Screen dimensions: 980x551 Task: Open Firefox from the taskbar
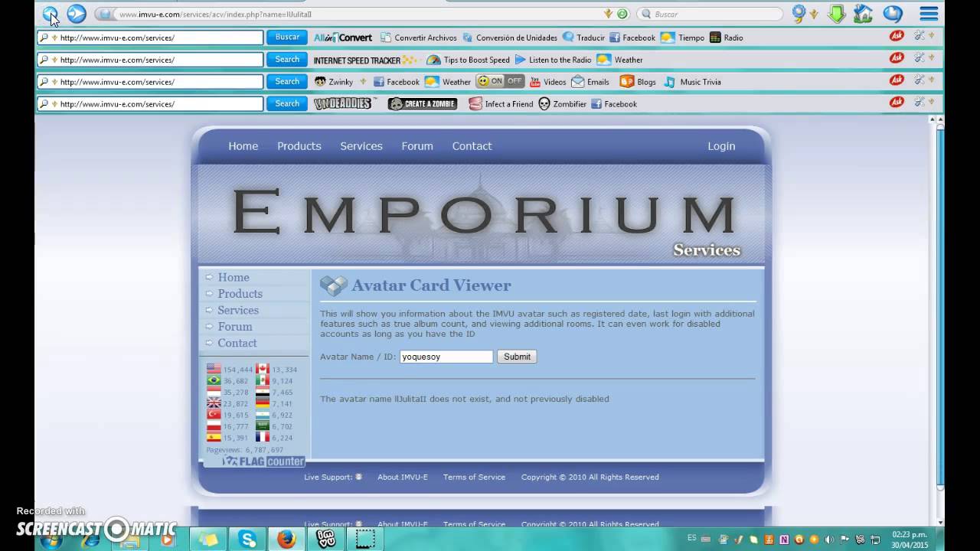[287, 539]
